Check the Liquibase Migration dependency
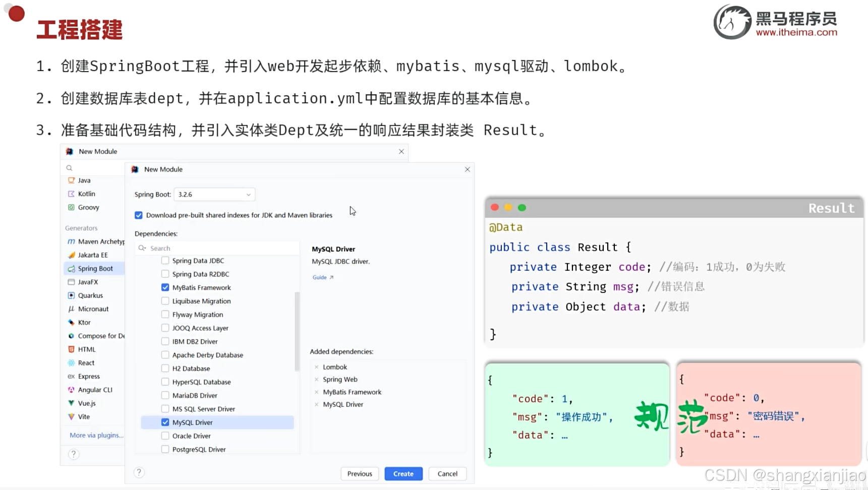 coord(165,301)
